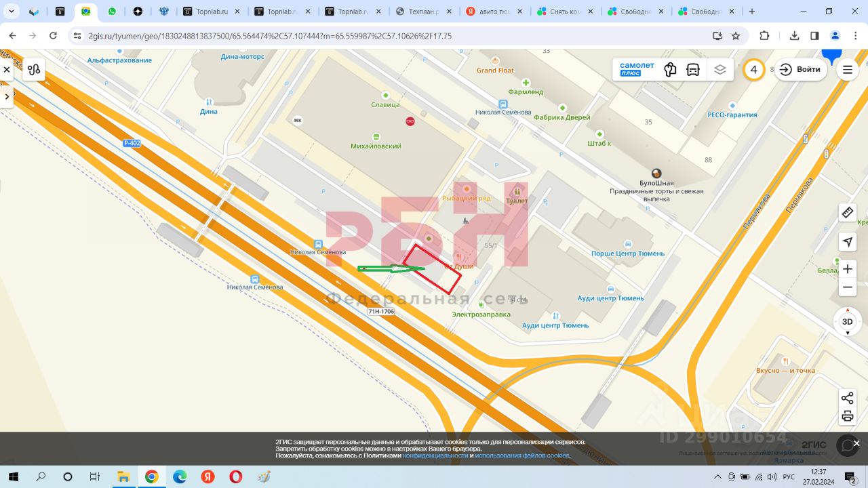Open Chrome downloads icon
Screen dimensions: 868x488
pyautogui.click(x=795, y=36)
